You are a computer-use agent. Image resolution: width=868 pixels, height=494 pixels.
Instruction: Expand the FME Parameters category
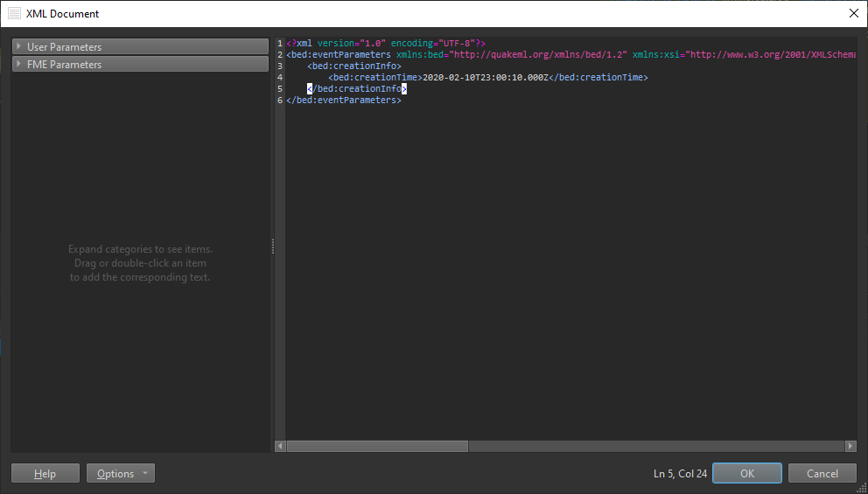pos(140,64)
